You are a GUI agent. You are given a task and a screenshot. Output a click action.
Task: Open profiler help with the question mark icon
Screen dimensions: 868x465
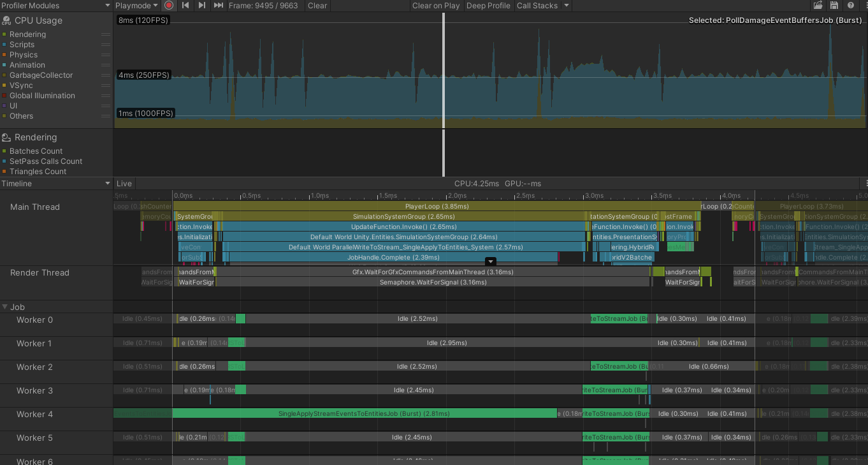[x=850, y=5]
